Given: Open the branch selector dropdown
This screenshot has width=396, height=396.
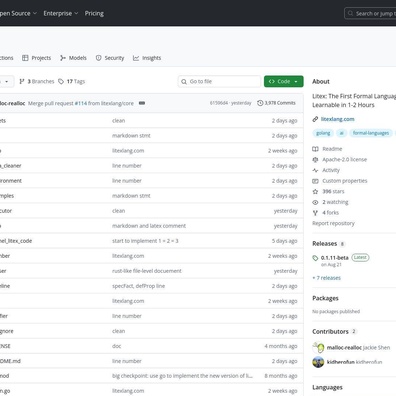Looking at the screenshot, I should [x=6, y=81].
